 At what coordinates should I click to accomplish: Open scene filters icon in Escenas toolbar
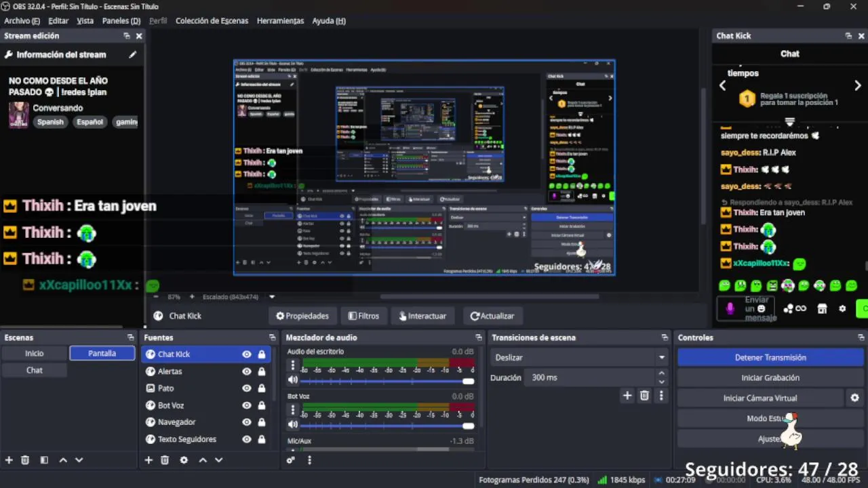pyautogui.click(x=44, y=460)
